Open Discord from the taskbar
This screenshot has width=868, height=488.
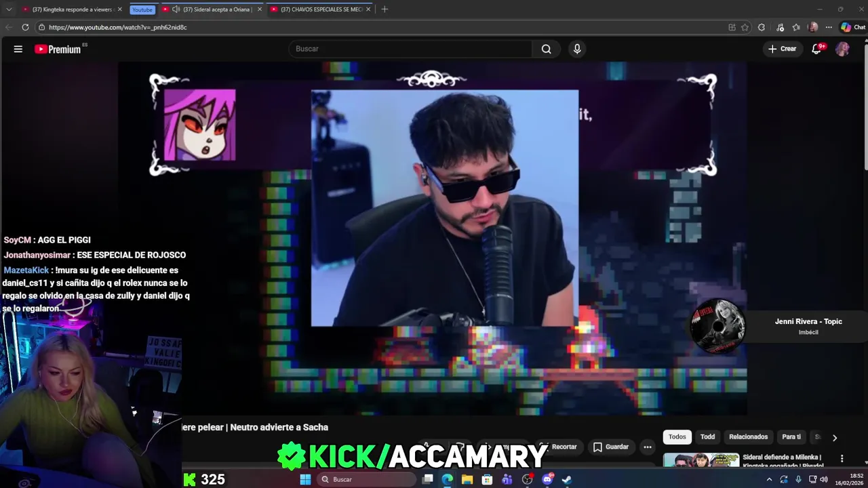pos(547,479)
